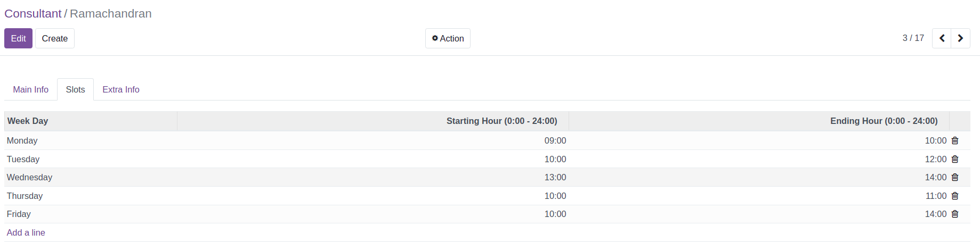This screenshot has height=242, width=980.
Task: Select the Wednesday row in slots table
Action: 487,177
